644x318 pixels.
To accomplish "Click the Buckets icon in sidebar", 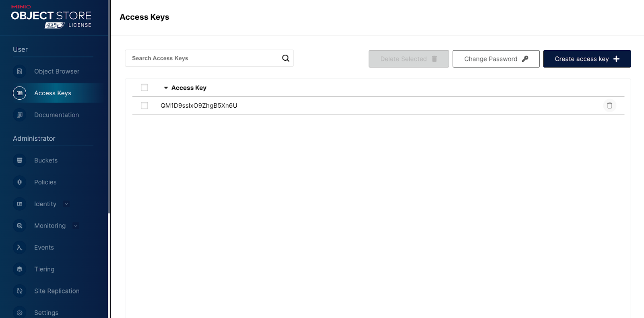I will 19,160.
